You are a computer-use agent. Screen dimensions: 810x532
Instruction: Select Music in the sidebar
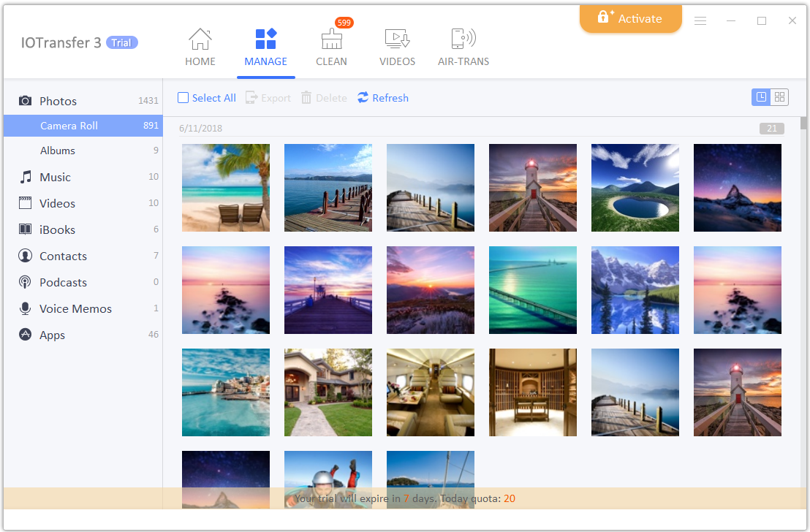pyautogui.click(x=55, y=177)
